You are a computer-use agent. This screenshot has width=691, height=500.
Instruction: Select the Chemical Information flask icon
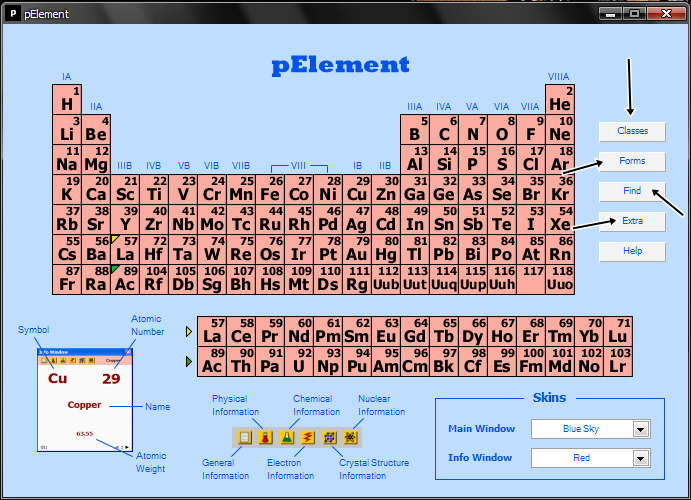(x=285, y=437)
